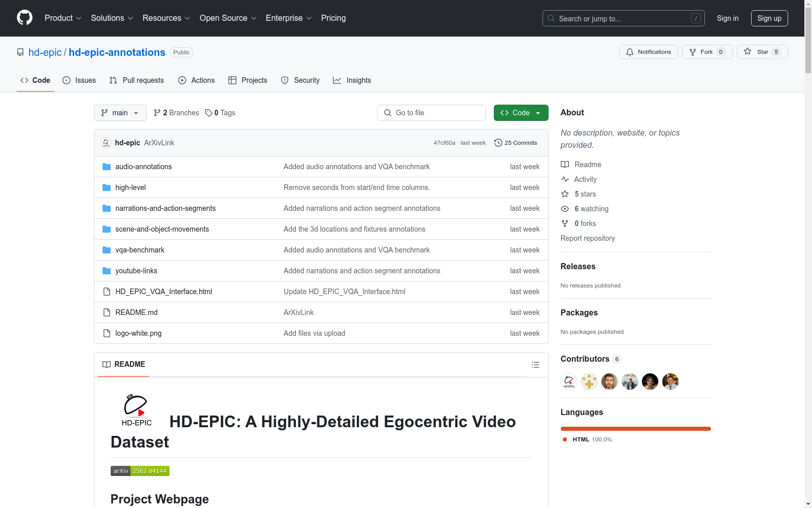Click the arXiv 2502.04144 badge
Viewport: 812px width, 508px height.
pos(140,471)
